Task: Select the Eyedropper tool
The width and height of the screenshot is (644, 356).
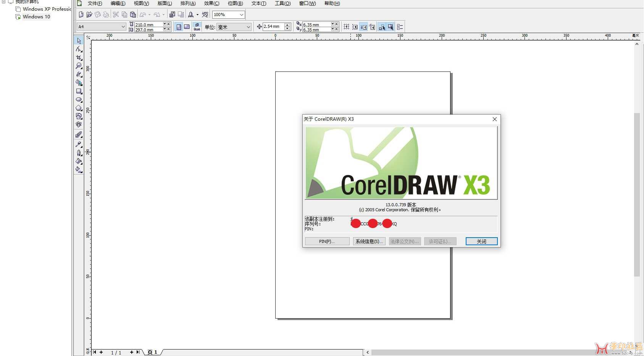Action: point(79,144)
